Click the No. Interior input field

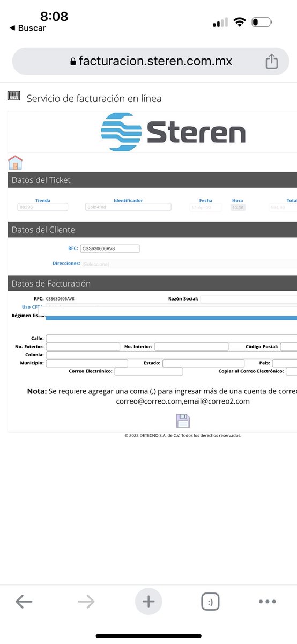pos(191,347)
